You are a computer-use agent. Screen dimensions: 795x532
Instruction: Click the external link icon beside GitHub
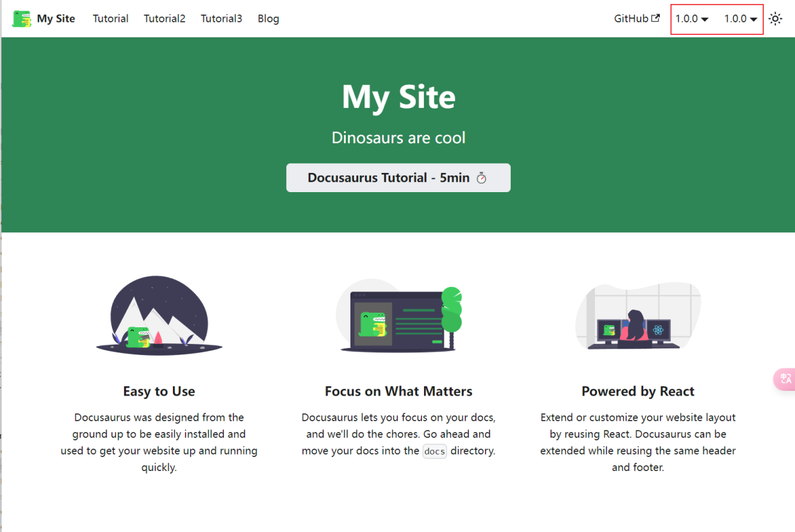[656, 18]
